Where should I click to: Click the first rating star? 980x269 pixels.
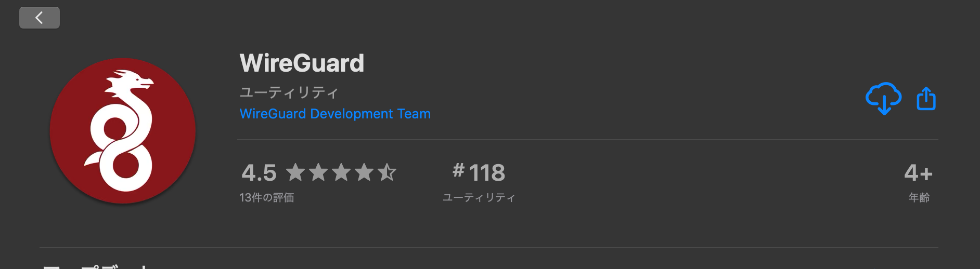pyautogui.click(x=295, y=172)
